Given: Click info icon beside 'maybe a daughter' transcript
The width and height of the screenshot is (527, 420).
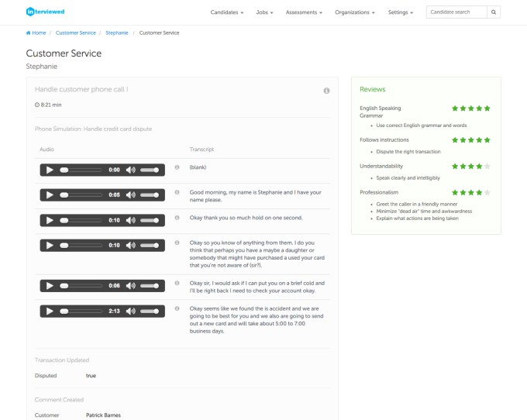Looking at the screenshot, I should pos(177,243).
